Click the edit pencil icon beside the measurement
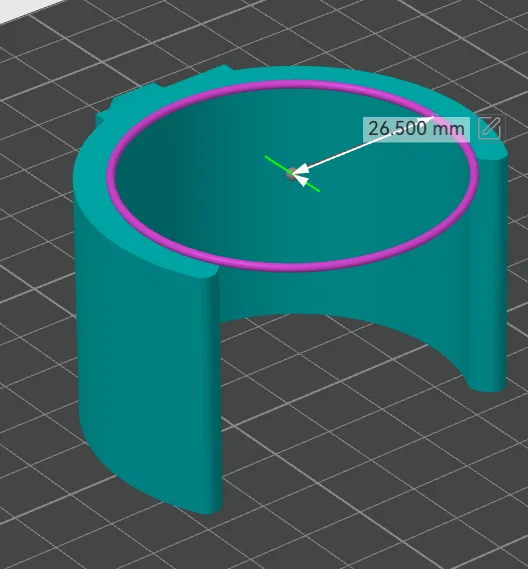This screenshot has width=528, height=569. click(490, 128)
